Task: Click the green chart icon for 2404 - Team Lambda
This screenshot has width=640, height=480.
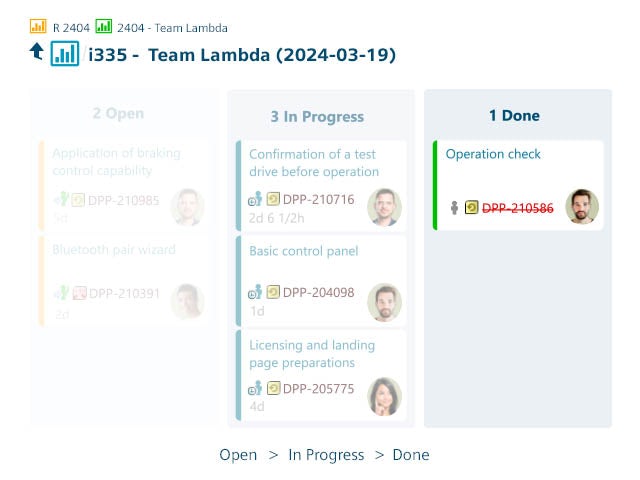Action: pos(104,27)
